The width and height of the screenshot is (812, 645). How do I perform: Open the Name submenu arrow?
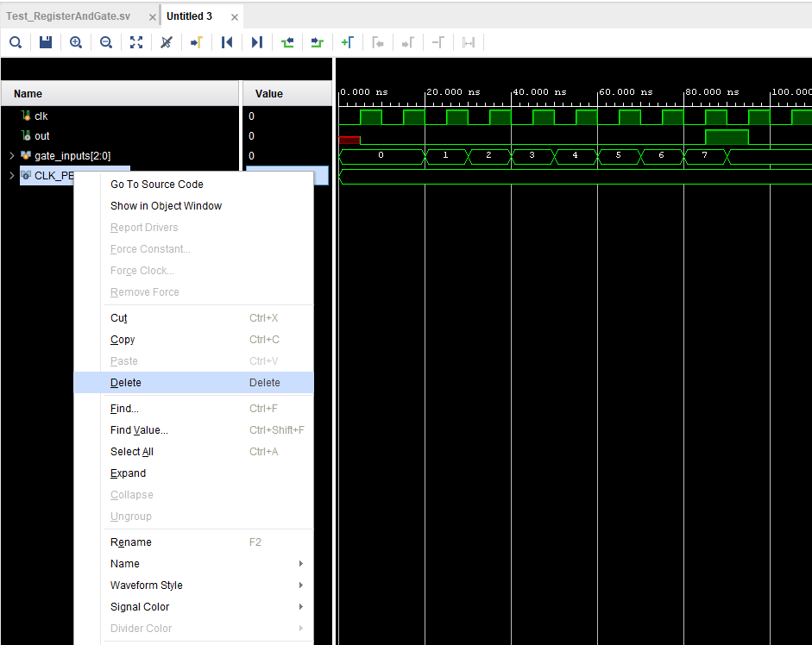301,563
